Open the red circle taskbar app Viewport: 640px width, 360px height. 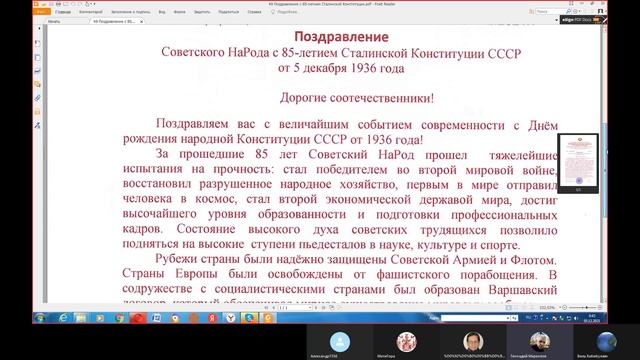click(x=138, y=318)
